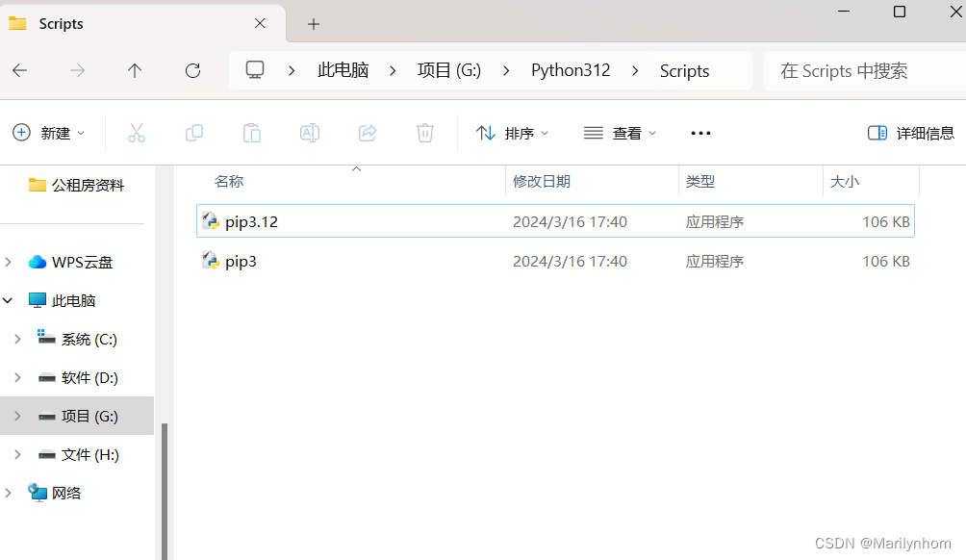Click the Delete trash icon
Screen dimensions: 966x560
(x=425, y=133)
